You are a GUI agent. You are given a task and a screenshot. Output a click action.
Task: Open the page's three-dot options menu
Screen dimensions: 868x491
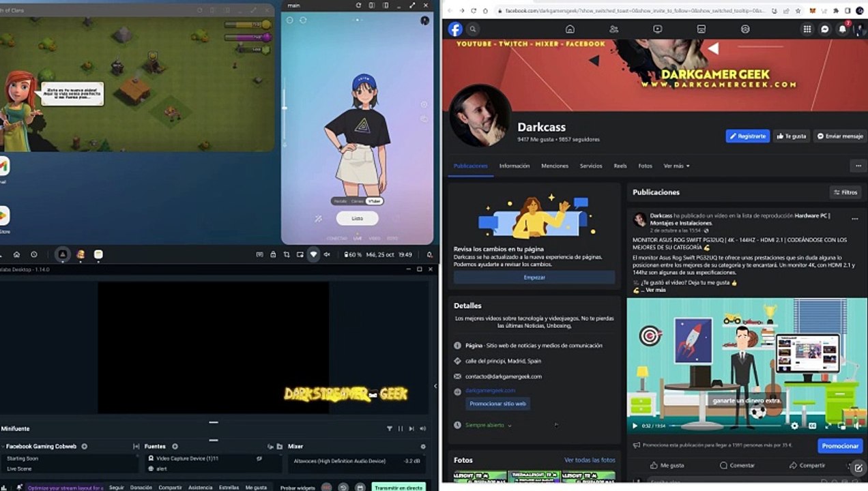click(x=858, y=166)
